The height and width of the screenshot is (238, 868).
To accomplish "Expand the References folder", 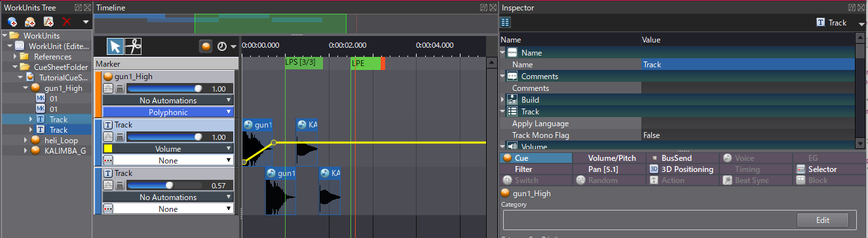I will [x=15, y=56].
